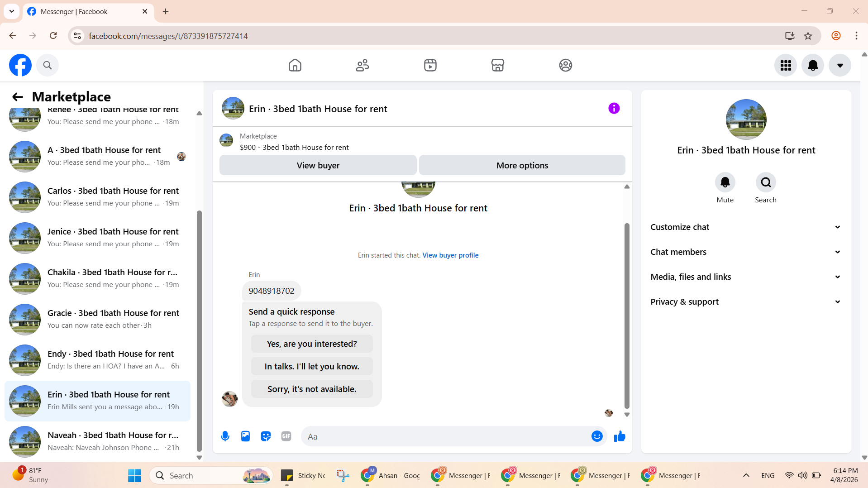868x488 pixels.
Task: Click conversation list scrollbar thumb
Action: (199, 330)
